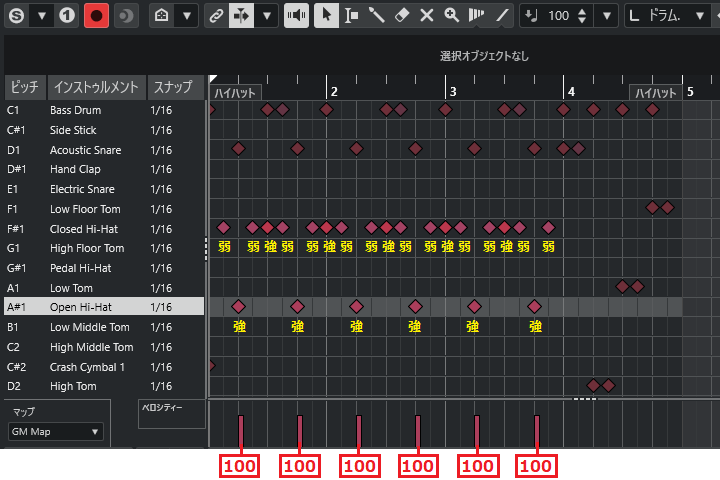
Task: Click bar 4 on the ruler
Action: tap(571, 92)
